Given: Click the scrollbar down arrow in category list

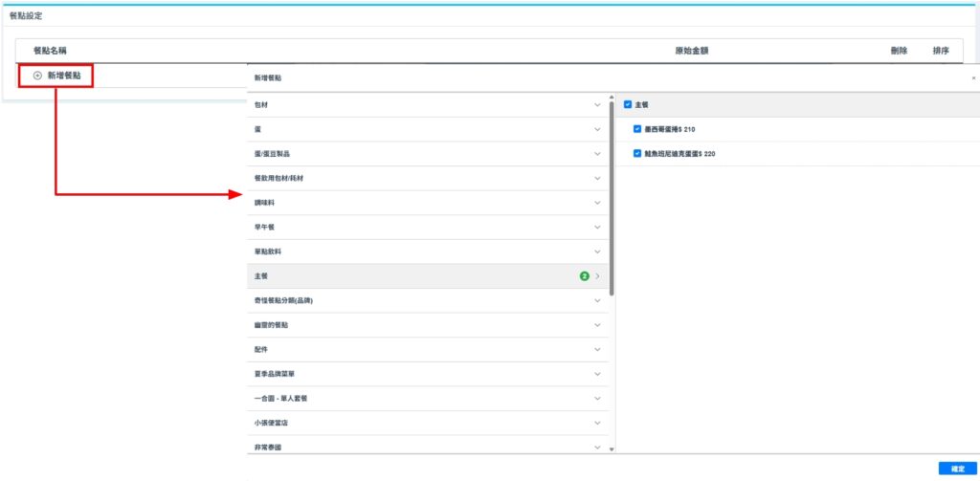Looking at the screenshot, I should (612, 448).
